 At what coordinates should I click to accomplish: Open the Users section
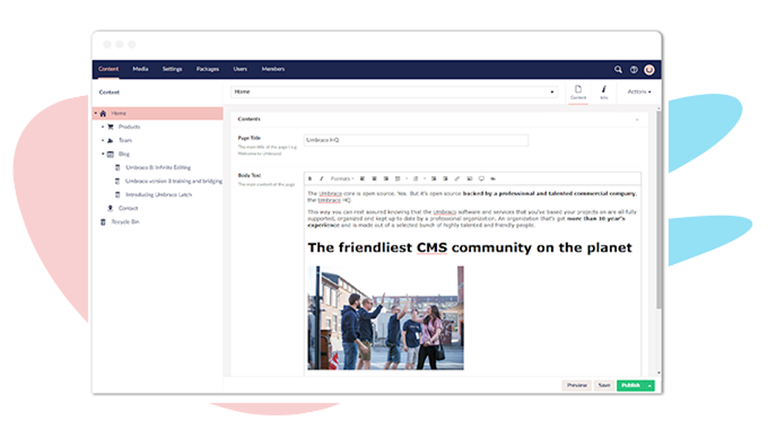pos(240,69)
